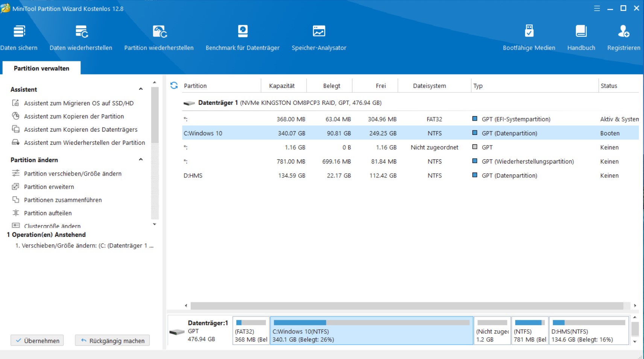Click the Partition aufteilen icon

(x=15, y=213)
